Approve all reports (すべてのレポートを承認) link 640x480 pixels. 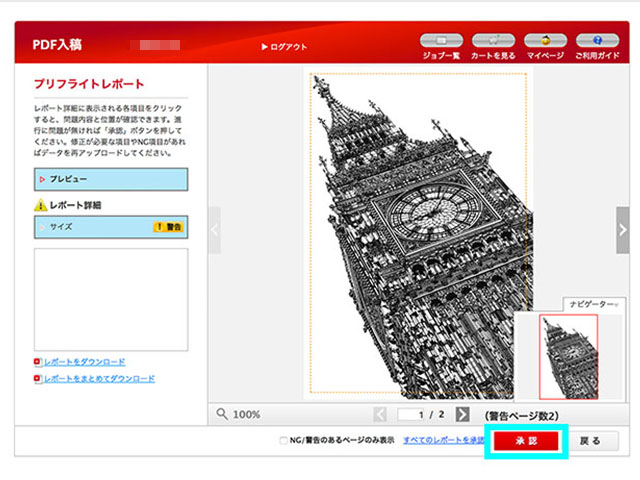(444, 440)
